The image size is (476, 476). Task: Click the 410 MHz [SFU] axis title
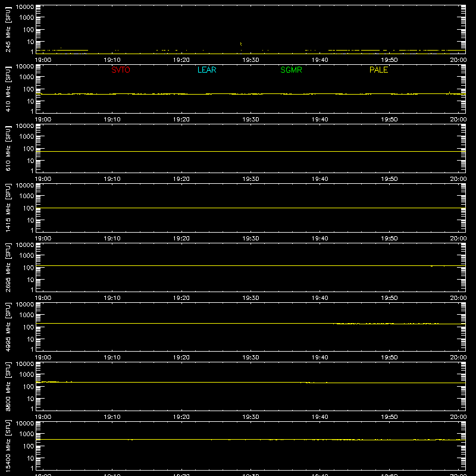[x=8, y=89]
